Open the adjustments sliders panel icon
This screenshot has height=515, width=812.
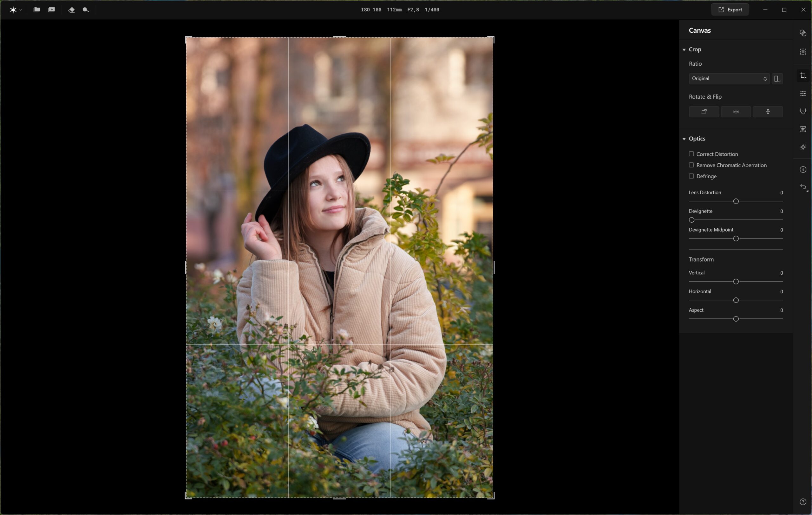[803, 93]
